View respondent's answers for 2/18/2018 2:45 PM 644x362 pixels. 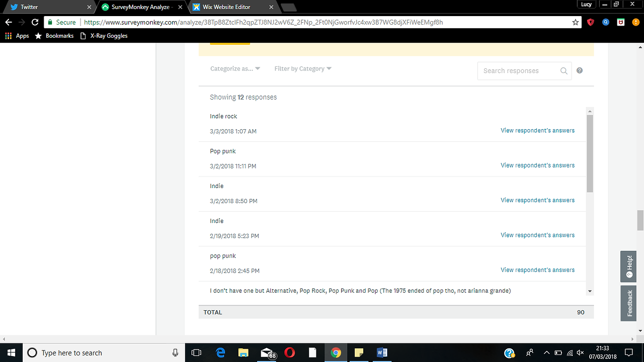(x=537, y=270)
